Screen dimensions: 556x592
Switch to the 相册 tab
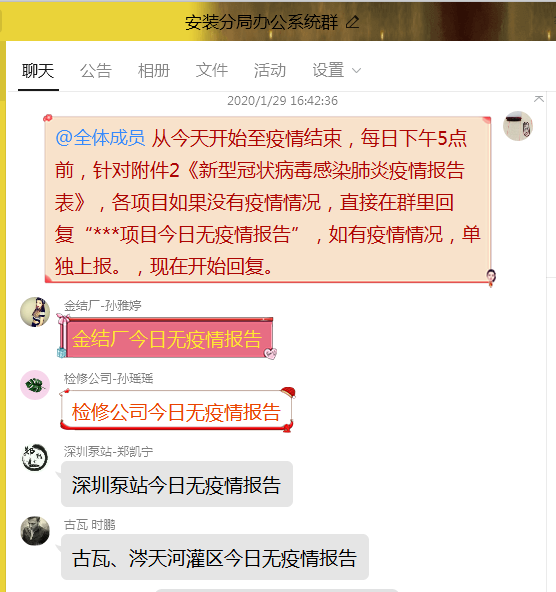click(154, 71)
